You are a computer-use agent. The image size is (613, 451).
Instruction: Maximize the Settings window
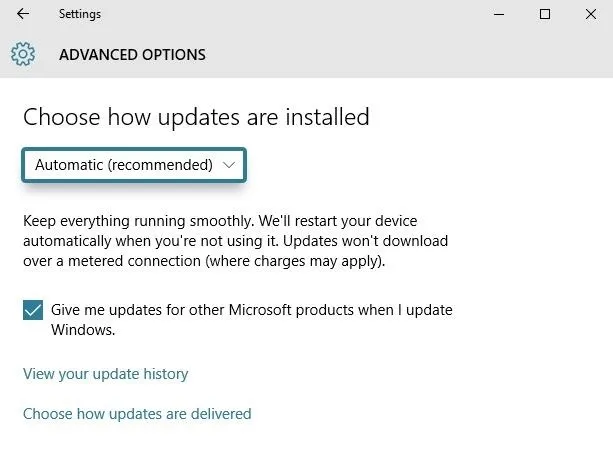click(545, 14)
